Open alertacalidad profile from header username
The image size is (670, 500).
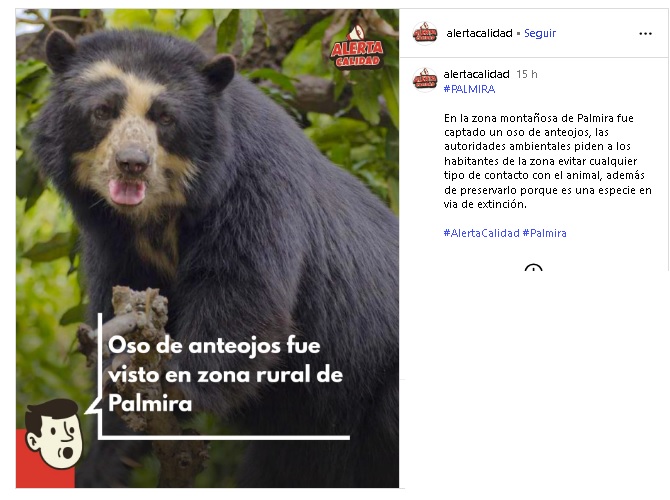click(x=479, y=33)
